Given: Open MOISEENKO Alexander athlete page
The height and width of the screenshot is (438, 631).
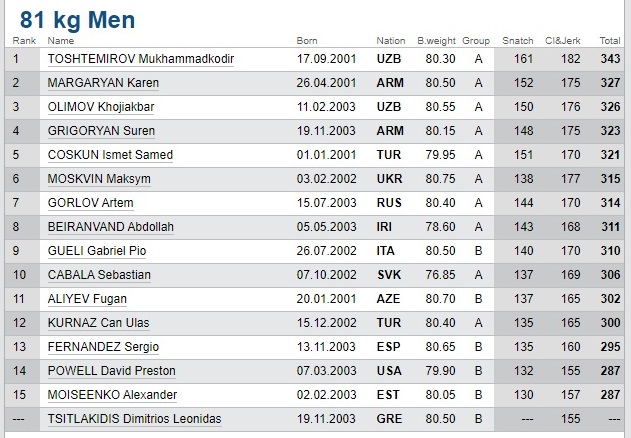Looking at the screenshot, I should [x=113, y=395].
